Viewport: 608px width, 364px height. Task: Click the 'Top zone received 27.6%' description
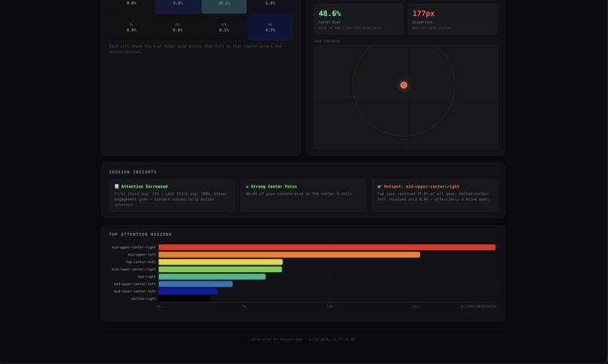pos(434,197)
